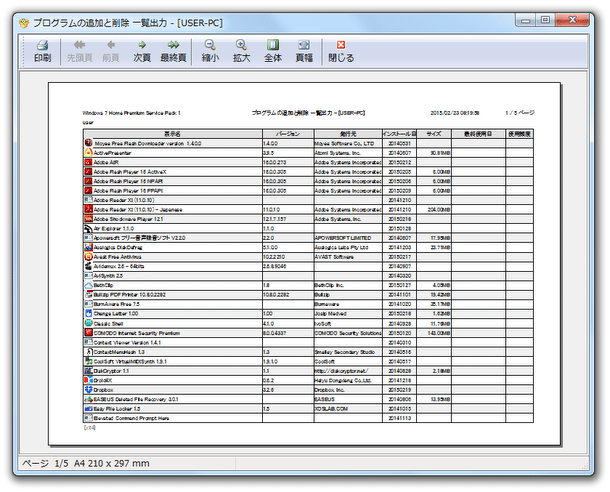Click the page status bar text

[86, 463]
